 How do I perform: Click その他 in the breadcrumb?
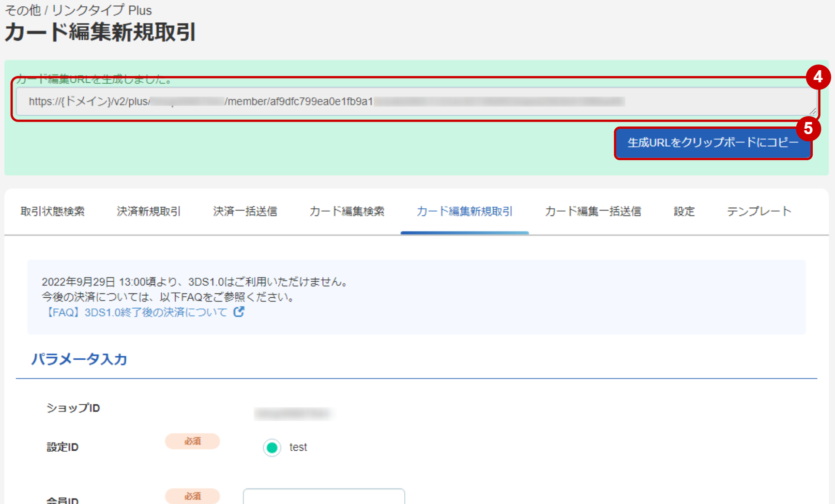22,10
